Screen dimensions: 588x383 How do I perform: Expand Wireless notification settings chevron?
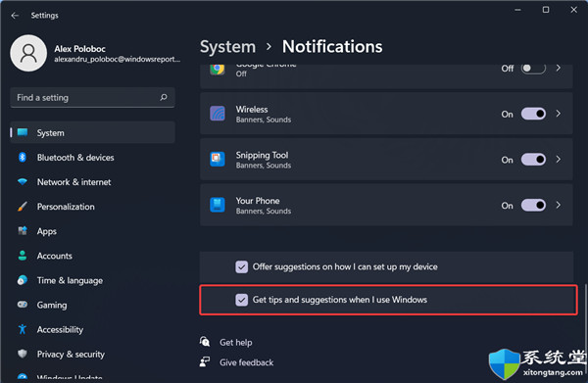(x=559, y=114)
